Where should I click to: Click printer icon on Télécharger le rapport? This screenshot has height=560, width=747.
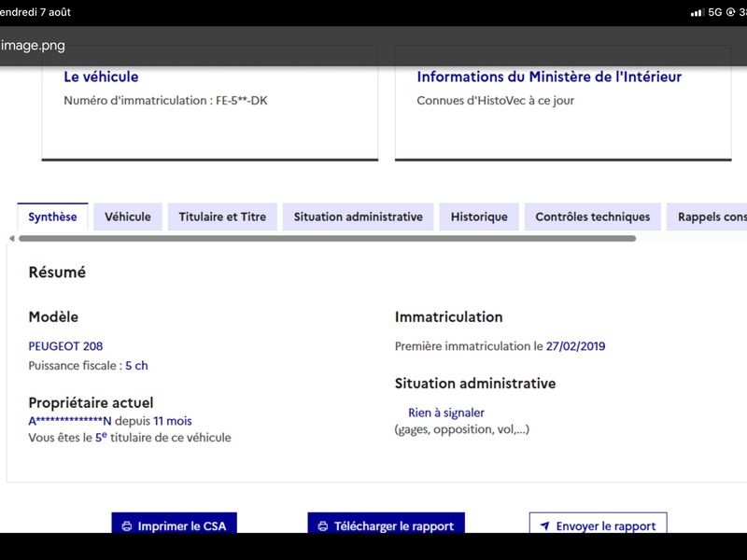tap(323, 526)
